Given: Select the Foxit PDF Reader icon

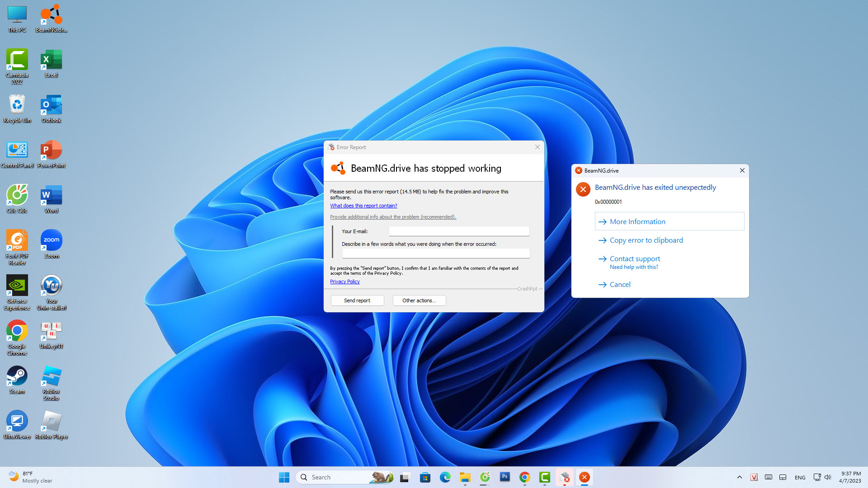Looking at the screenshot, I should pyautogui.click(x=17, y=247).
